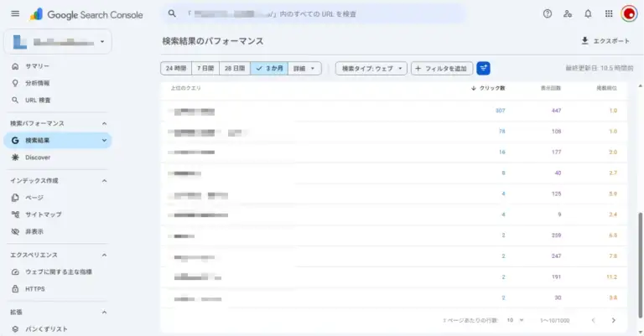Collapse the 検索パフォーマンス section
Image resolution: width=644 pixels, height=336 pixels.
pos(104,123)
